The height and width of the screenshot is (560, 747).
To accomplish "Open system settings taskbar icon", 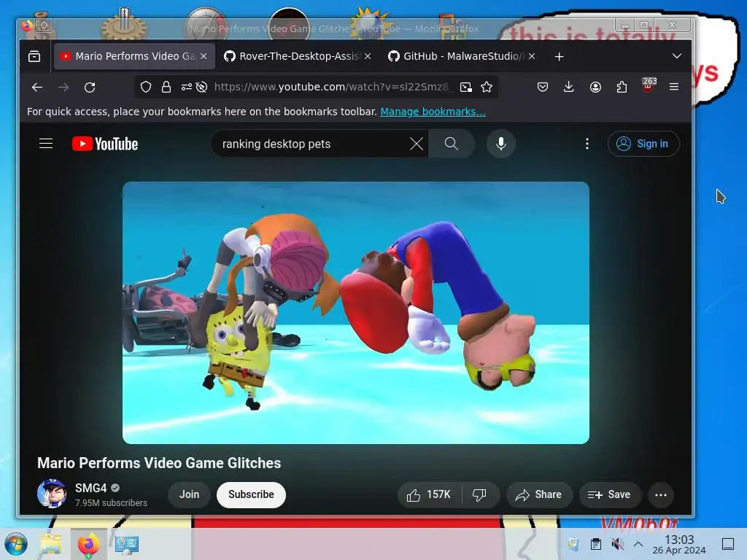I will coord(126,544).
